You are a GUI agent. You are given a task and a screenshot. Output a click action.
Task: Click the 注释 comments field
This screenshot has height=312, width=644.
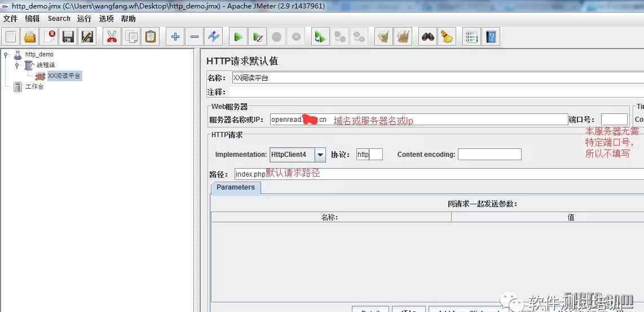click(435, 91)
